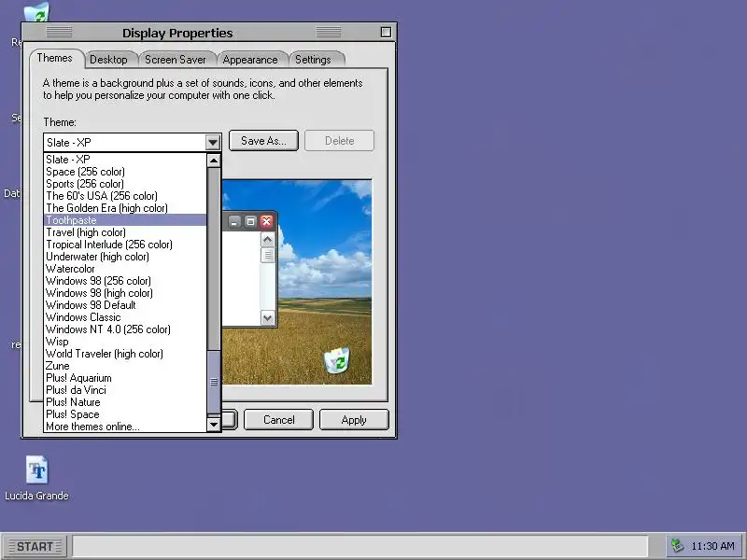Switch to the Desktop tab
The width and height of the screenshot is (747, 560).
point(108,60)
